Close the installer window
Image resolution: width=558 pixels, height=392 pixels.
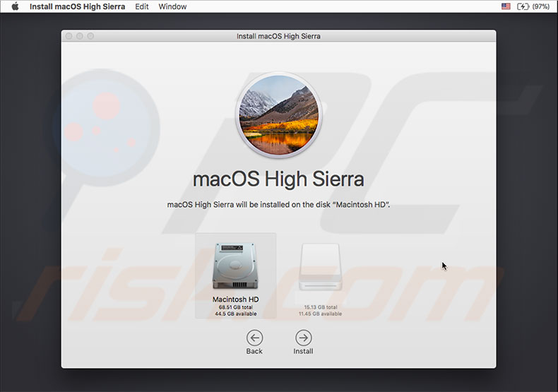69,36
